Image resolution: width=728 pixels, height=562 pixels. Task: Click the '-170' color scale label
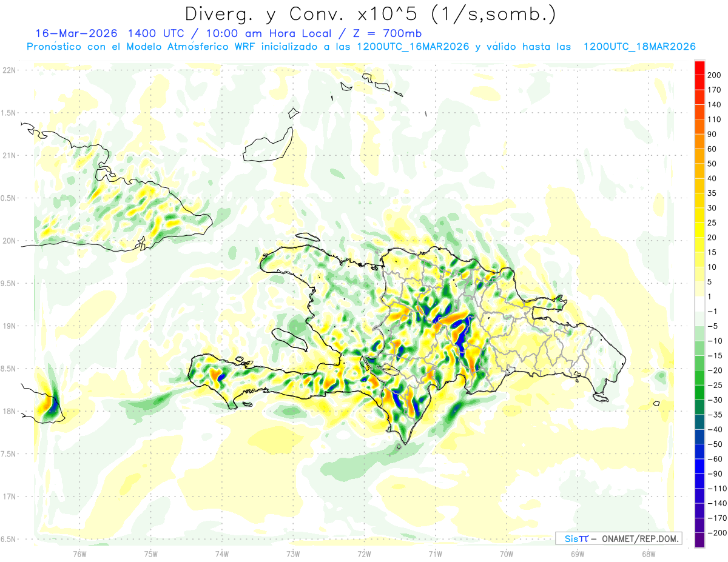pyautogui.click(x=716, y=518)
